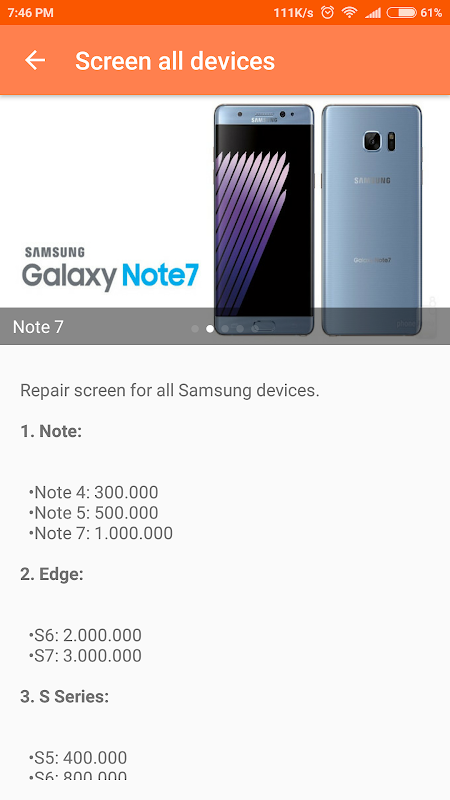This screenshot has height=800, width=450.
Task: Tap the alarm clock status icon
Action: point(327,12)
